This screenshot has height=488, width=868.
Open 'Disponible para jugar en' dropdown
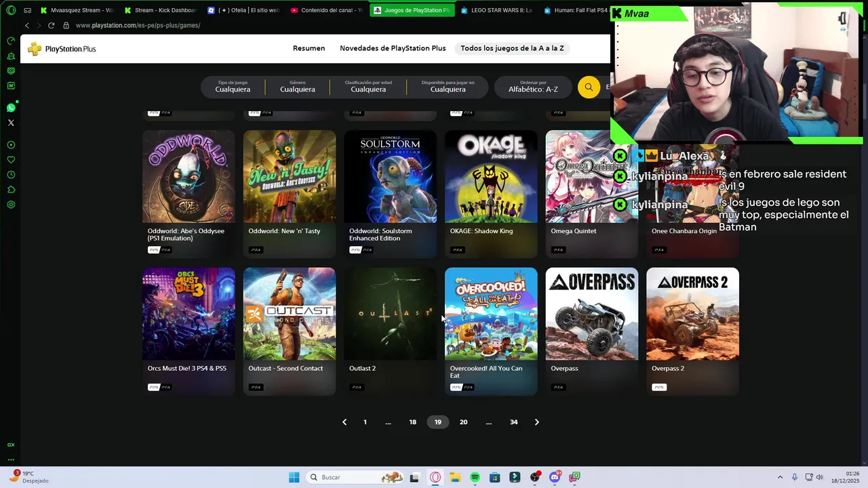[x=448, y=87]
